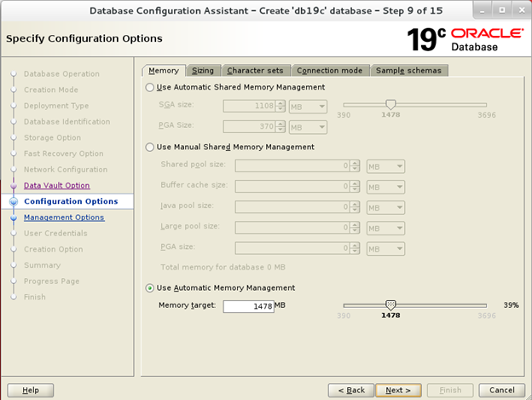Screen dimensions: 532x400
Task: Expand Shared pool size unit dropdown
Action: pos(385,166)
